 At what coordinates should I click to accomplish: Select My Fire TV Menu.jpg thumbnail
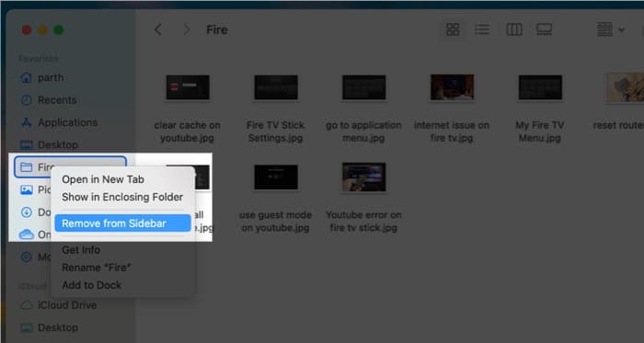pyautogui.click(x=540, y=87)
